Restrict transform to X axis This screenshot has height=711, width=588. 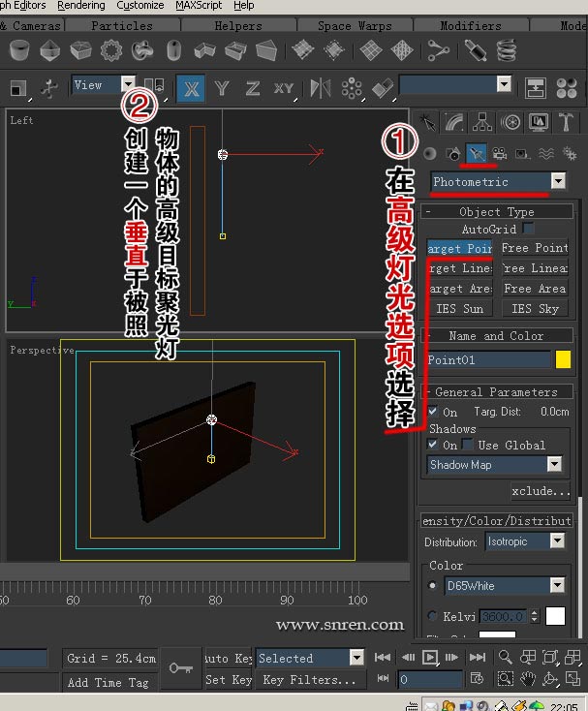tap(191, 88)
